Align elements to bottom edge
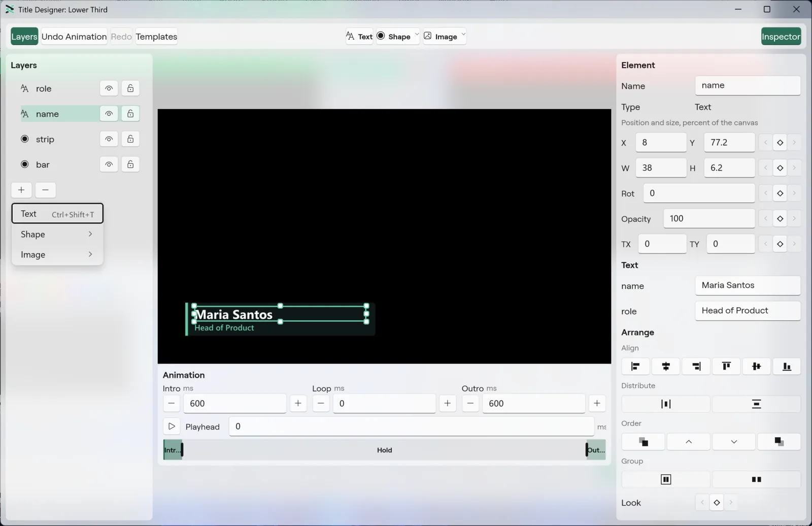 click(x=787, y=366)
